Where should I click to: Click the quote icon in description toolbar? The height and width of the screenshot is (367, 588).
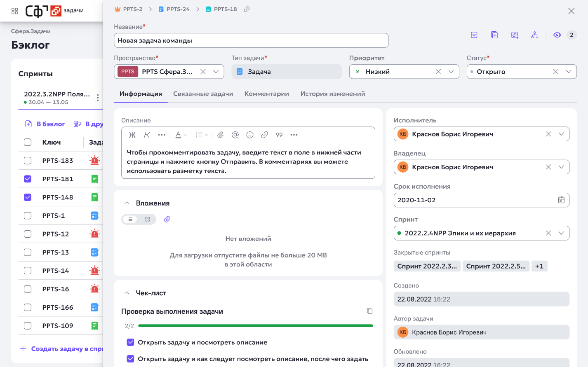279,135
